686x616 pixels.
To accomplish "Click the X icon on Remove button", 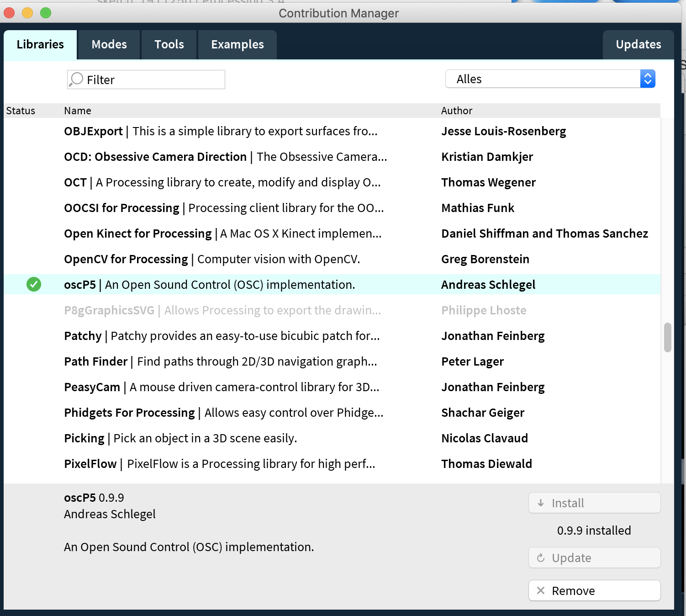I will (541, 590).
